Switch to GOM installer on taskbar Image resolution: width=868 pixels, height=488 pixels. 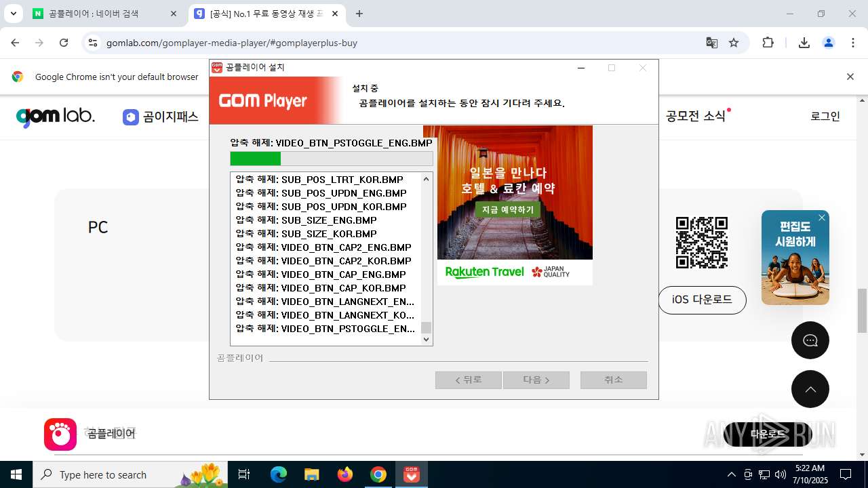412,474
